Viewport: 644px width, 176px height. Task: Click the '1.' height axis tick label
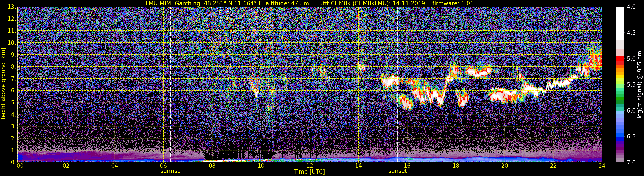13,151
